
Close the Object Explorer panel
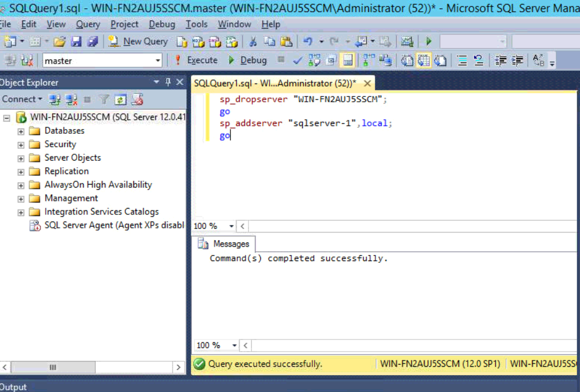179,82
